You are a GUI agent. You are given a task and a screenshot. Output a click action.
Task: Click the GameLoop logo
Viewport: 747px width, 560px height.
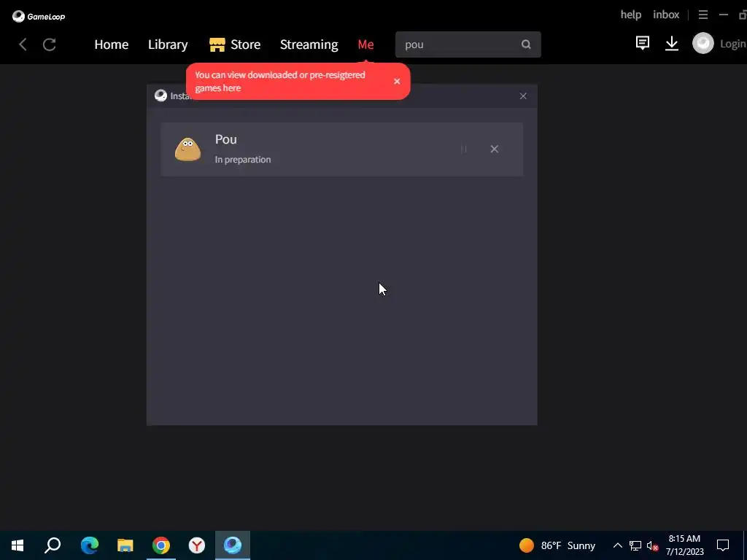click(39, 16)
